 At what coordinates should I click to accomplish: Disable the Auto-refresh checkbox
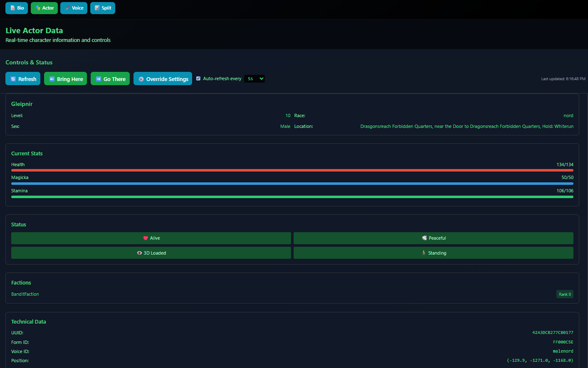[x=198, y=79]
